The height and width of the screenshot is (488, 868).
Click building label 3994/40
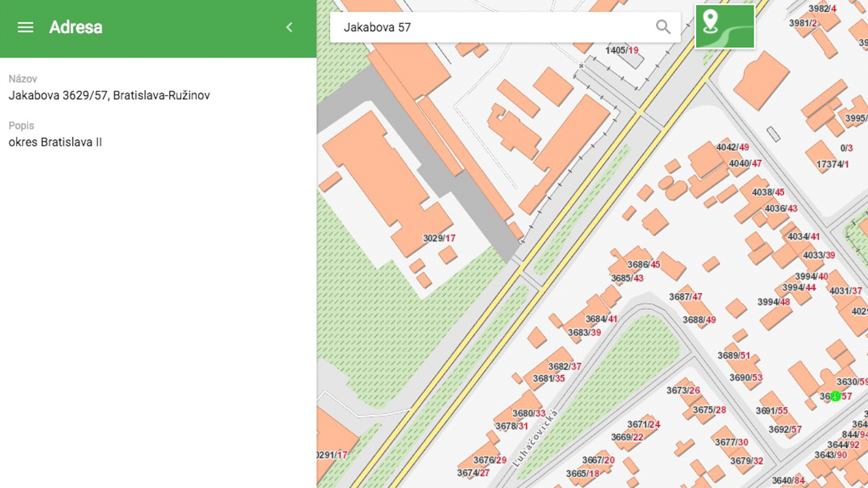(812, 277)
